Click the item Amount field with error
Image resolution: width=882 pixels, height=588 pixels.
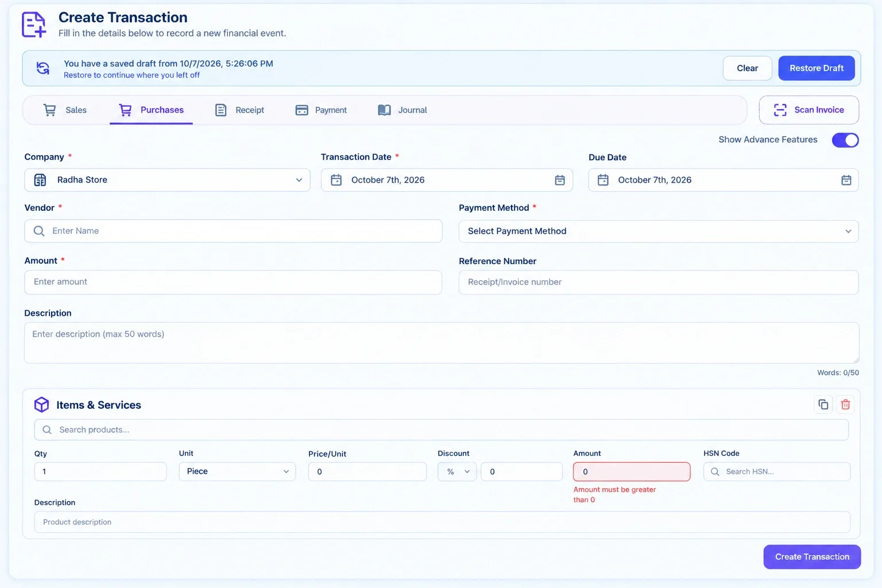tap(632, 471)
